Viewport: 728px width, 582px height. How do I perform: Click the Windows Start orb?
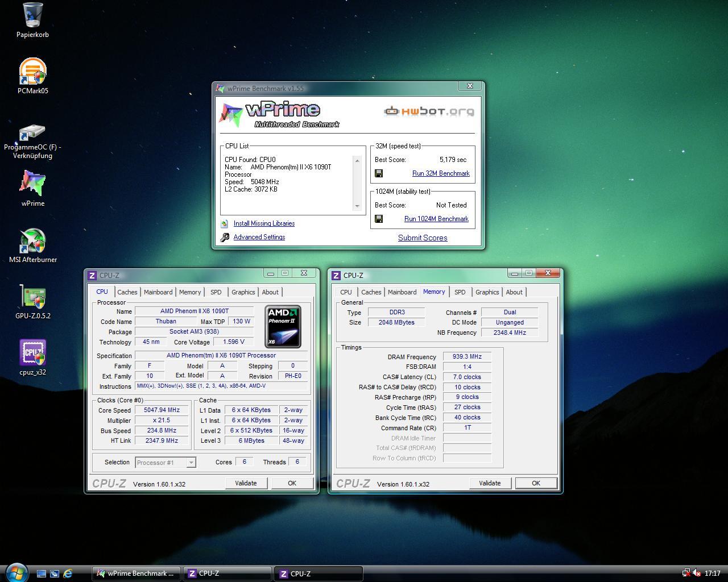tap(15, 572)
